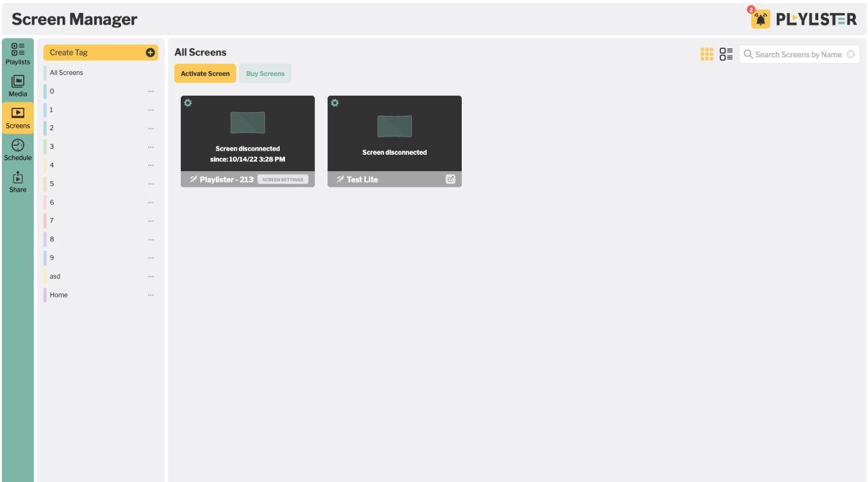Clear the screen search field
This screenshot has height=482, width=868.
851,54
